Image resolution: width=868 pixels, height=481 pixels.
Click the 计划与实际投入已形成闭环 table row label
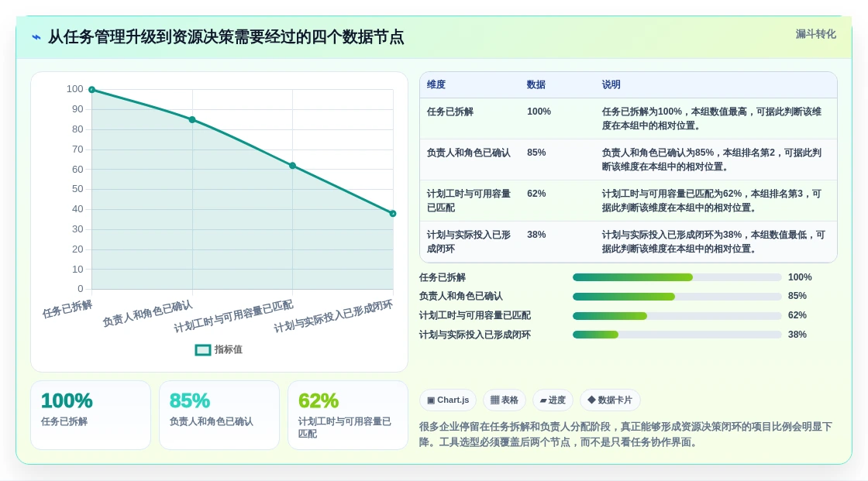tap(468, 242)
